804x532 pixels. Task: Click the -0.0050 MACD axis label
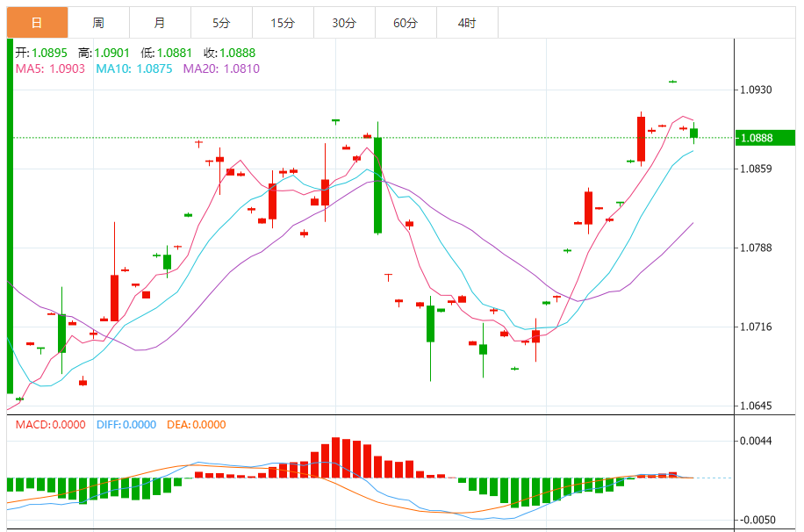point(757,520)
